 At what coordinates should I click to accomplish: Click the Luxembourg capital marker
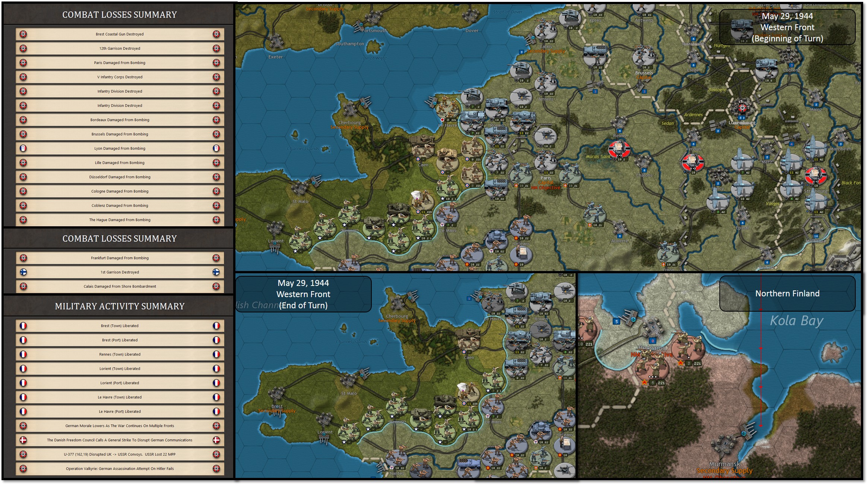742,108
